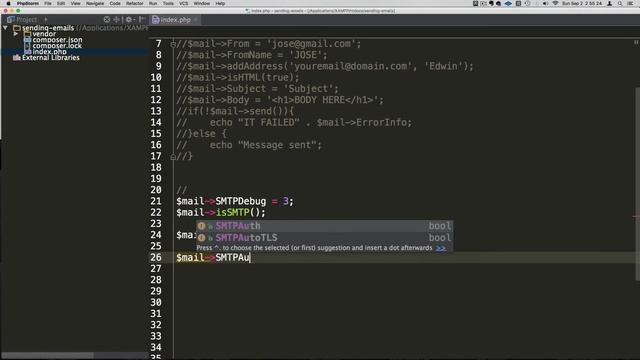This screenshot has height=360, width=640.
Task: Click the SMTPAutoTLS property icon in popup
Action: (x=202, y=238)
